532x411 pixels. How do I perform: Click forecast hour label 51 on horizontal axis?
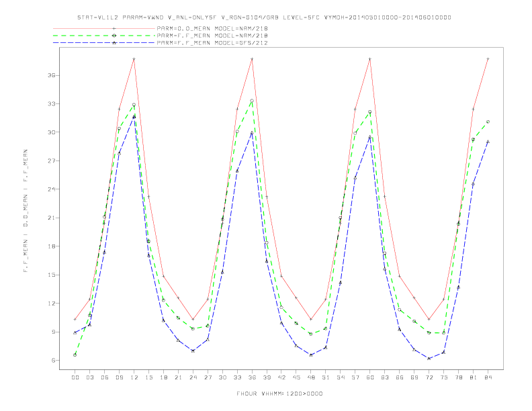click(x=326, y=377)
